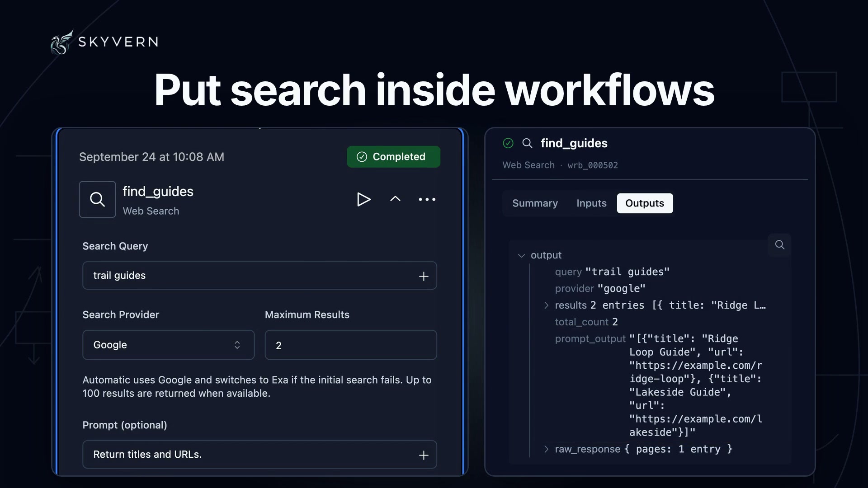Image resolution: width=868 pixels, height=488 pixels.
Task: Click the September 24 at 10:08 AM timestamp
Action: pos(151,157)
